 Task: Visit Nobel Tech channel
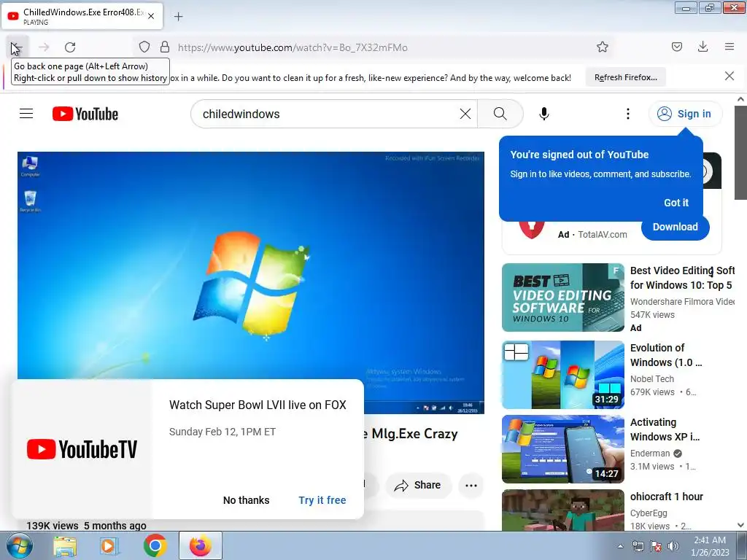click(x=651, y=379)
